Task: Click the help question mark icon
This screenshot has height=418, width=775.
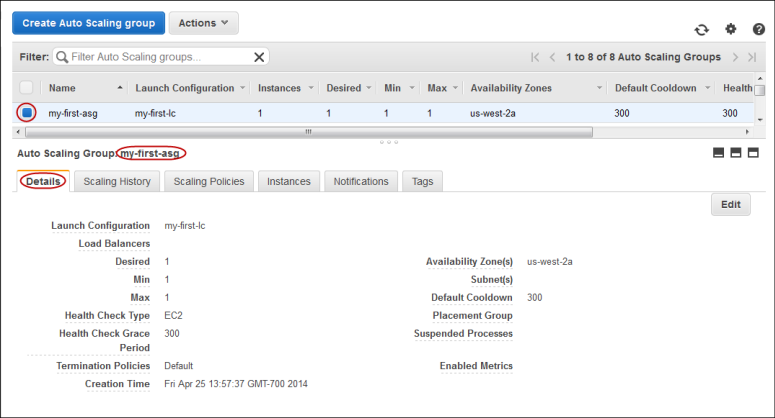Action: (759, 30)
